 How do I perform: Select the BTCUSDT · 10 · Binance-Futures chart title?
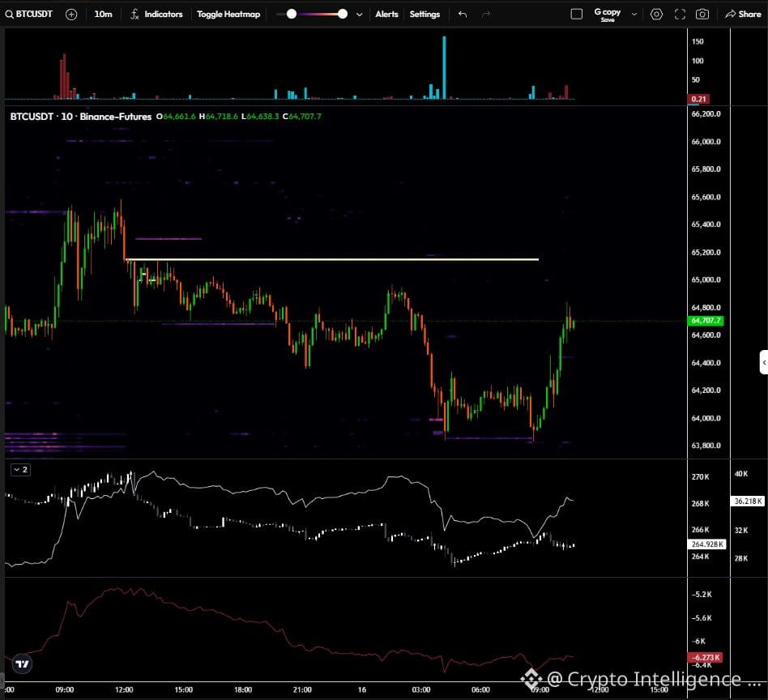(81, 117)
